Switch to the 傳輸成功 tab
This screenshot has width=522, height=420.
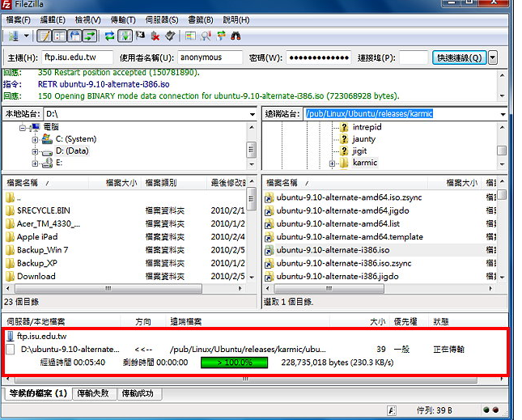[x=138, y=393]
